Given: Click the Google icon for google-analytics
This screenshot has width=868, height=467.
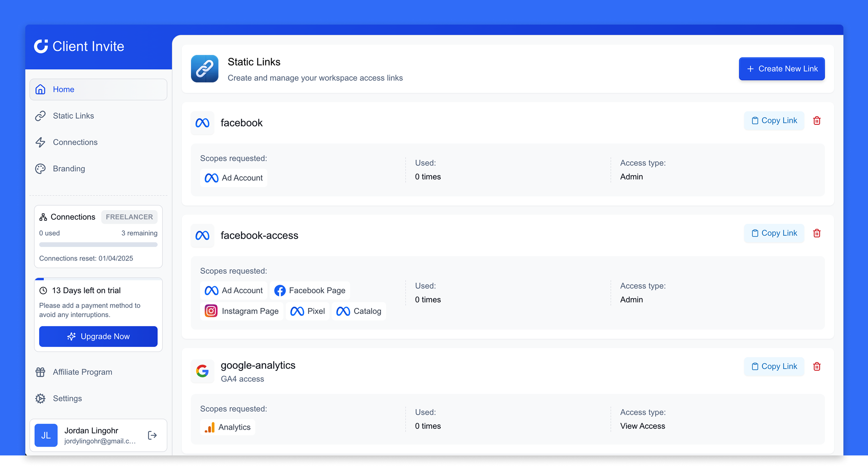Looking at the screenshot, I should (x=203, y=371).
